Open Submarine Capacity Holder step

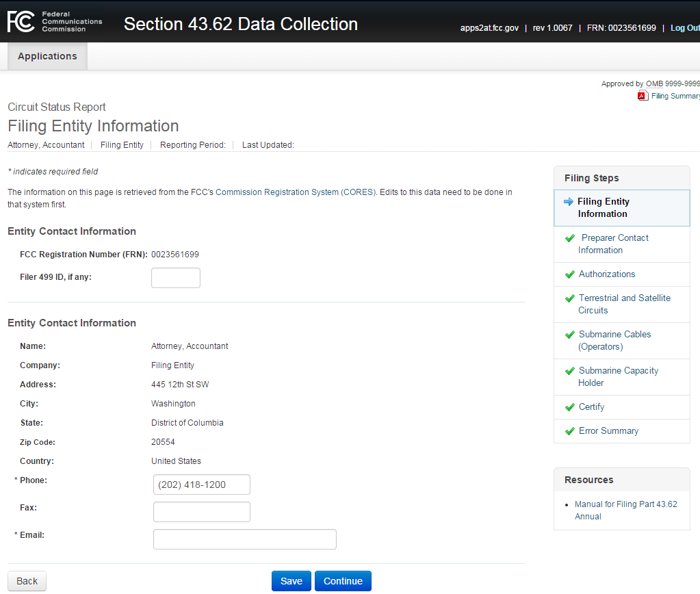(618, 376)
